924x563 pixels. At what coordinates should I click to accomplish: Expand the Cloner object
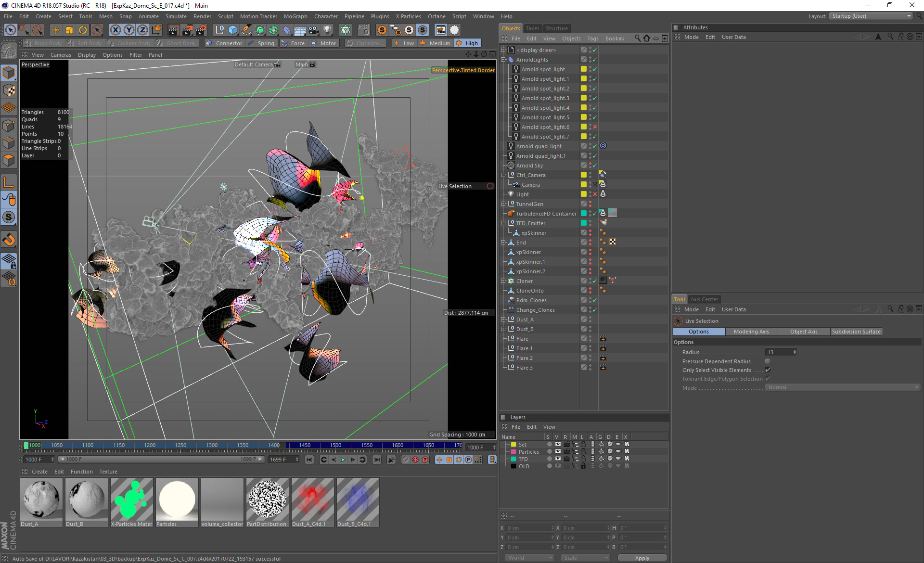tap(503, 281)
